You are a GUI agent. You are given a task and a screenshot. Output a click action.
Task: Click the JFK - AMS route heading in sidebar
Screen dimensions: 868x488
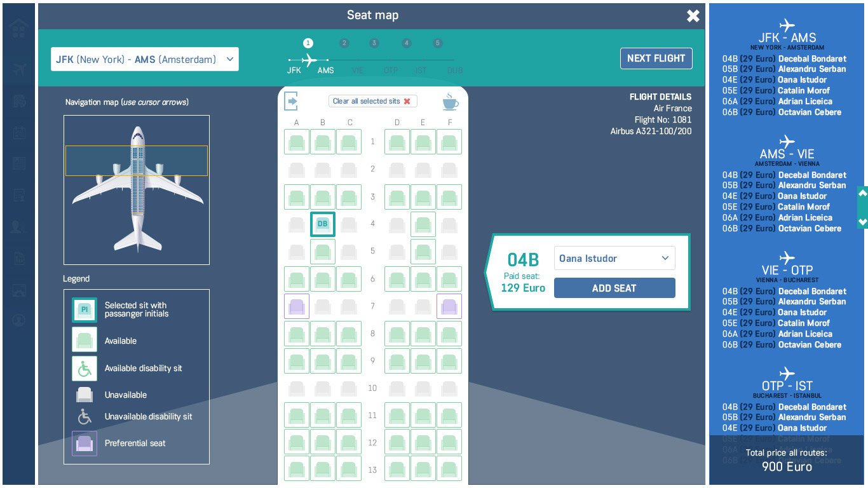tap(787, 38)
